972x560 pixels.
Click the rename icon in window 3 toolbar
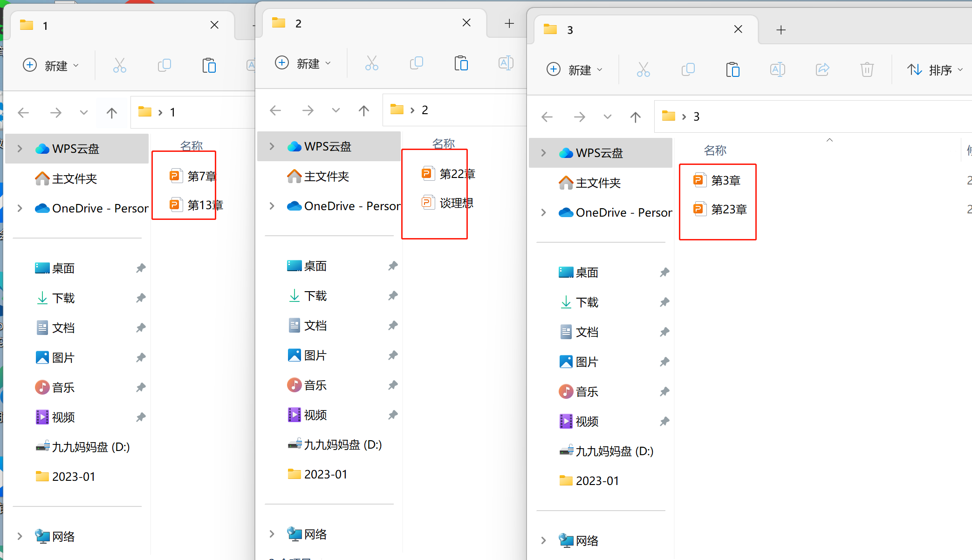[777, 70]
